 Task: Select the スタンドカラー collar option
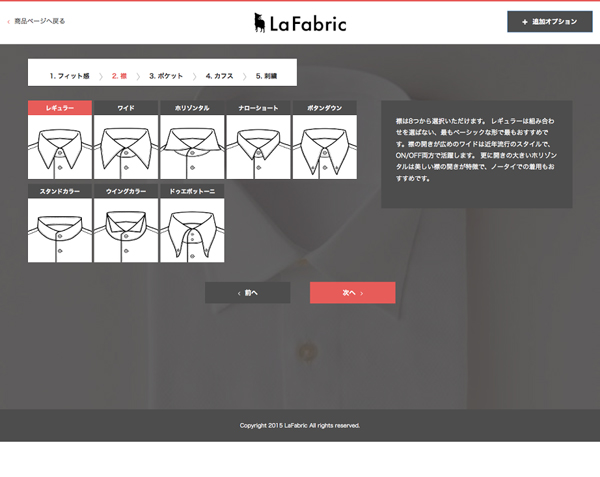click(60, 230)
